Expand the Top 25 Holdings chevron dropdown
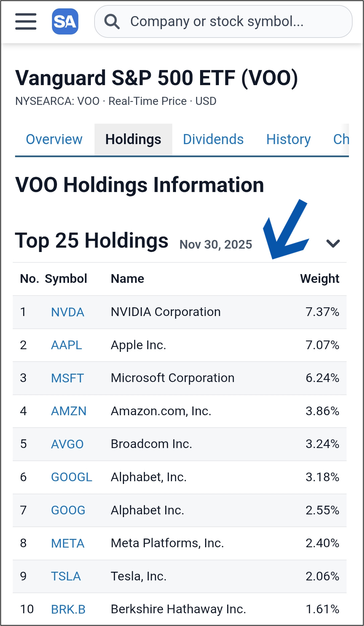This screenshot has height=626, width=364. (333, 243)
